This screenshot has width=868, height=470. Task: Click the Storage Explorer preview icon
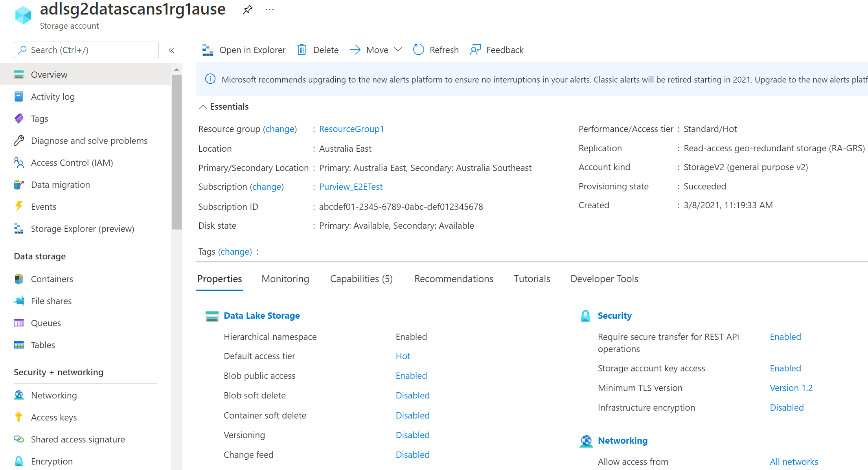click(x=19, y=229)
